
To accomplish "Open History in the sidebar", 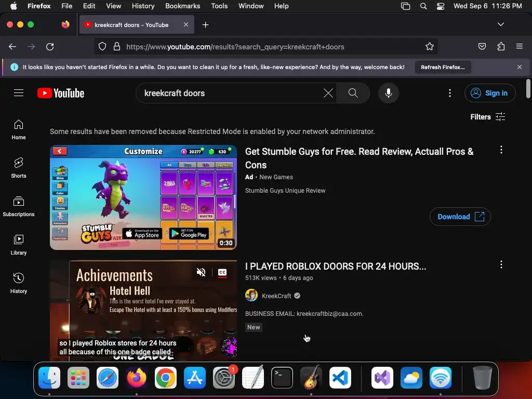I will pos(19,283).
